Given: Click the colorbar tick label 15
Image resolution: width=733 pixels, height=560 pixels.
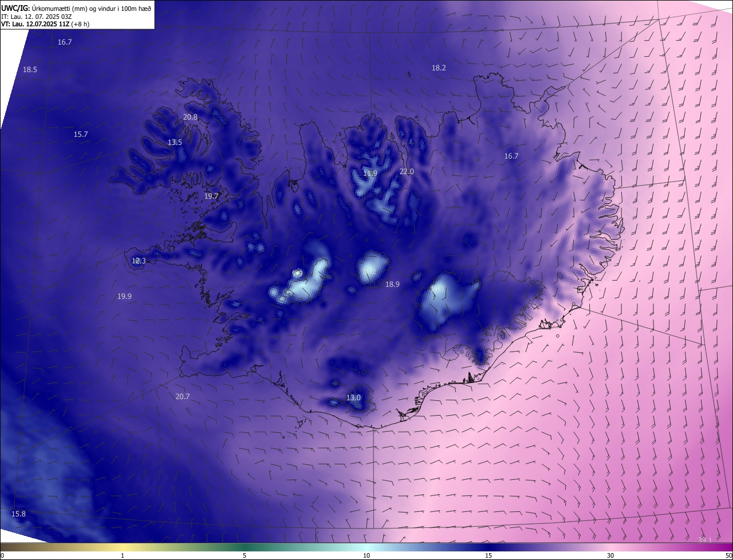Looking at the screenshot, I should point(488,555).
